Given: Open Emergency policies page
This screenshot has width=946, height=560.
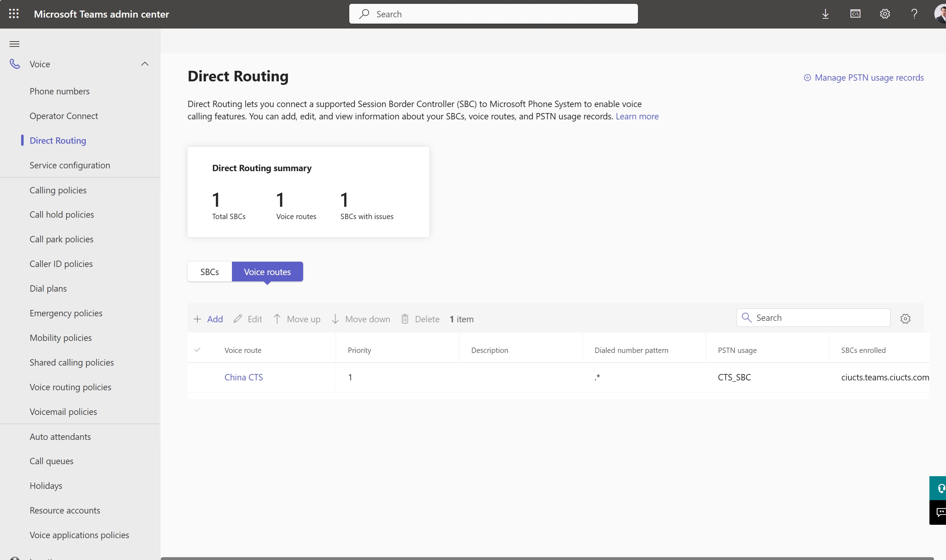Looking at the screenshot, I should click(x=66, y=313).
